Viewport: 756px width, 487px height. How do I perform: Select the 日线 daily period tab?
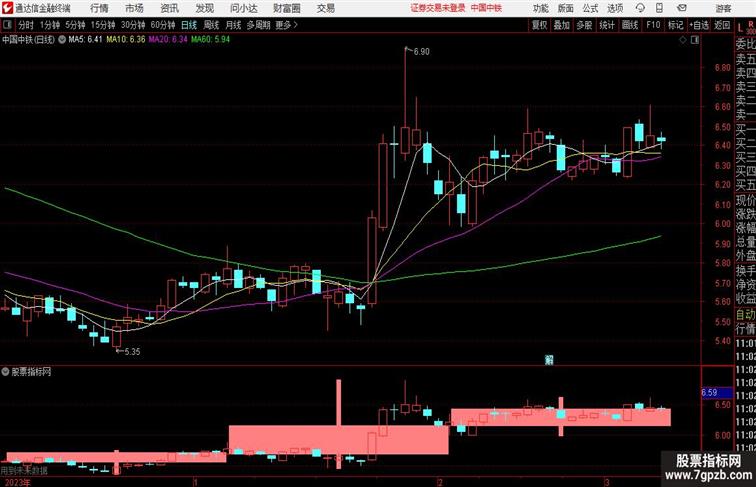click(189, 25)
